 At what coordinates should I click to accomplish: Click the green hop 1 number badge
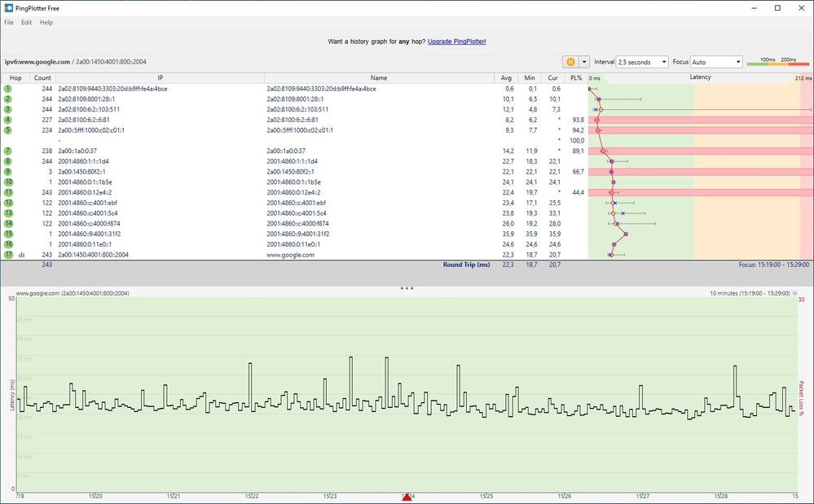(7, 88)
